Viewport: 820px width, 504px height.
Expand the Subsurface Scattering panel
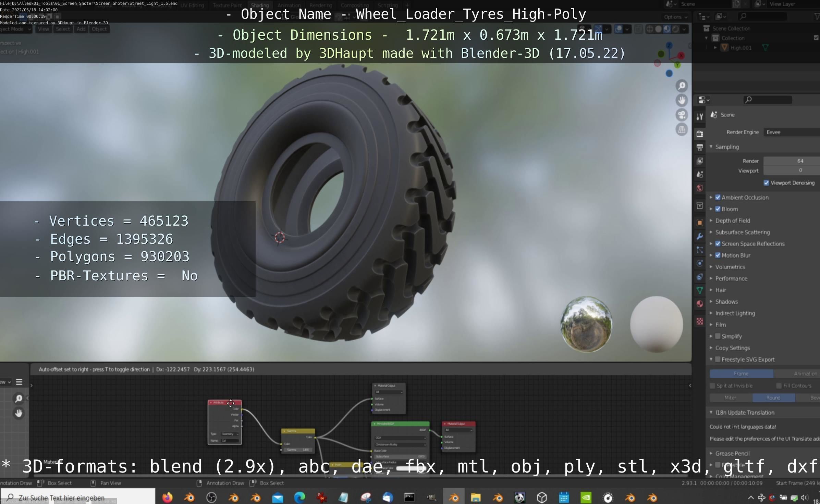point(711,232)
